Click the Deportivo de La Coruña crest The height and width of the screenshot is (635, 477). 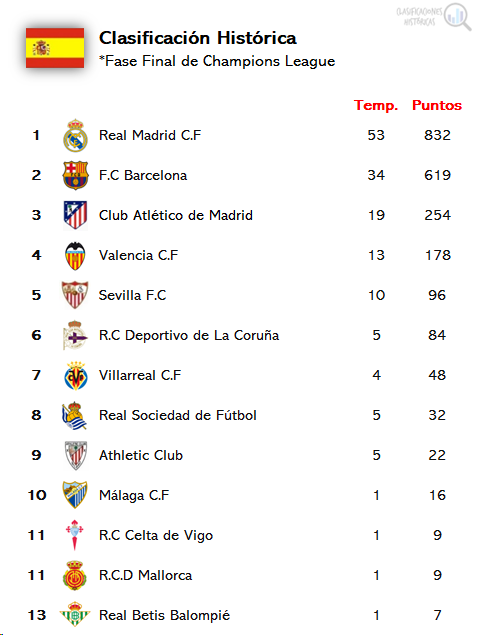(x=75, y=335)
